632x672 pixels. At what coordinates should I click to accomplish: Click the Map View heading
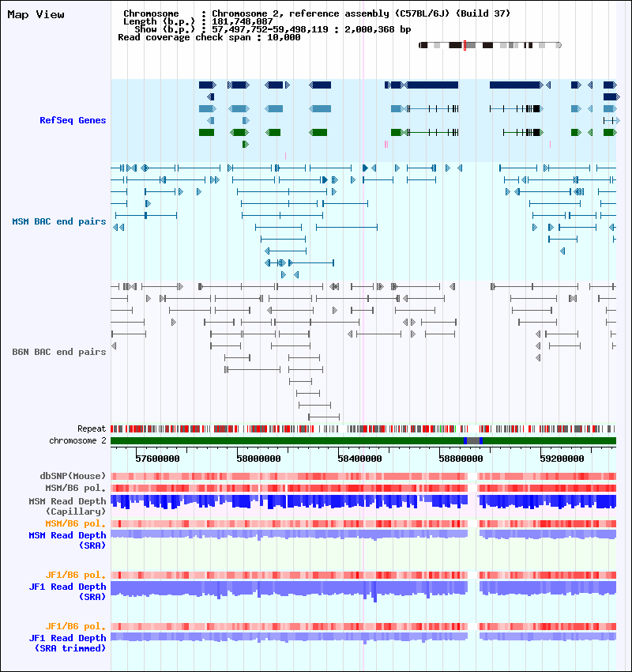point(36,14)
